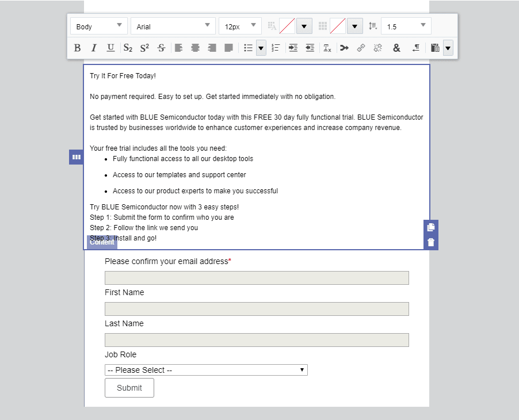Click the column layout handle icon
The image size is (519, 420).
(77, 157)
